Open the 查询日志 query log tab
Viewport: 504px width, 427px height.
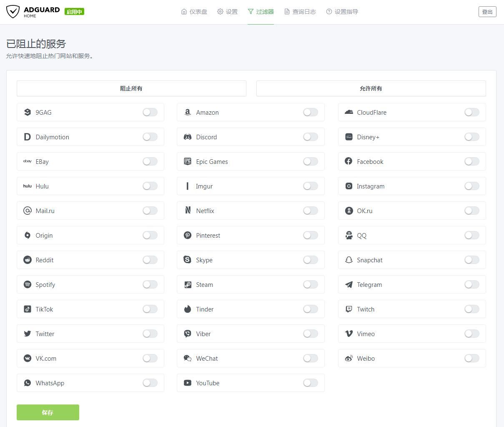coord(300,12)
